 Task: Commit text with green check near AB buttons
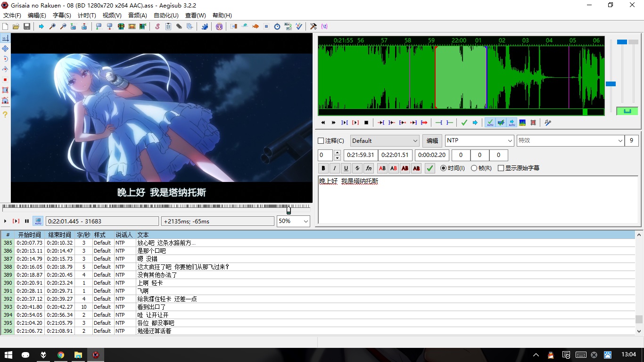coord(429,168)
